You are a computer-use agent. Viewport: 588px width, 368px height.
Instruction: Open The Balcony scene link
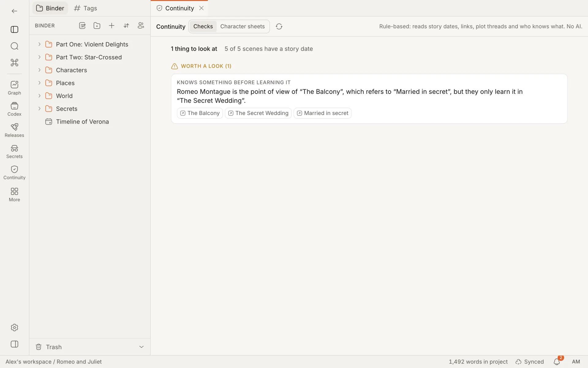(x=200, y=113)
